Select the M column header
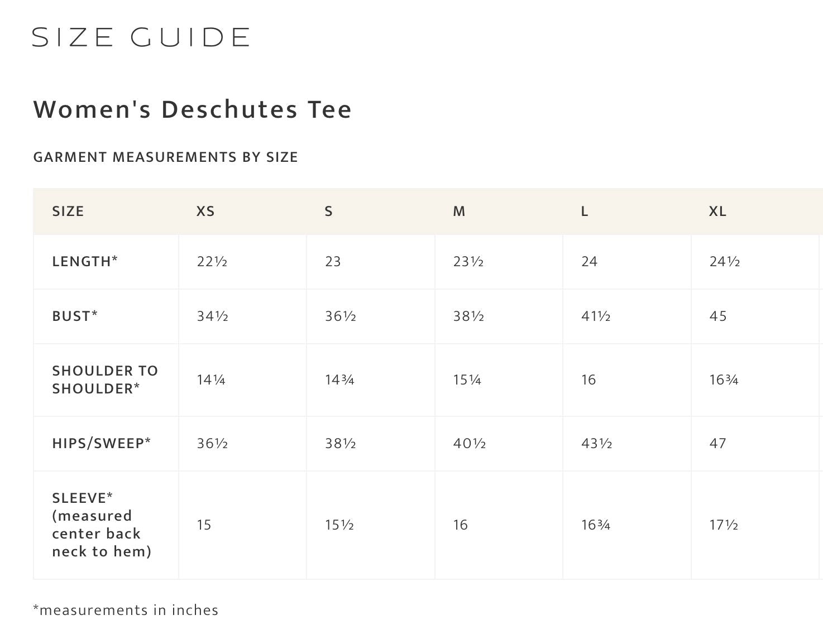823x644 pixels. [459, 212]
